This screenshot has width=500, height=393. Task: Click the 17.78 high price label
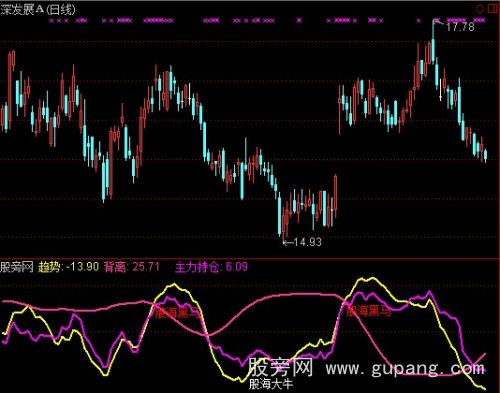point(460,27)
